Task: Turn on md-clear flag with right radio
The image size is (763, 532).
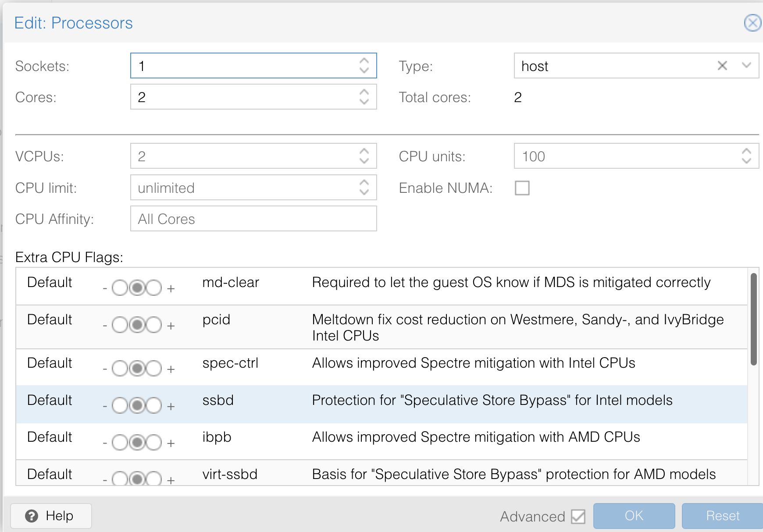Action: pyautogui.click(x=154, y=288)
